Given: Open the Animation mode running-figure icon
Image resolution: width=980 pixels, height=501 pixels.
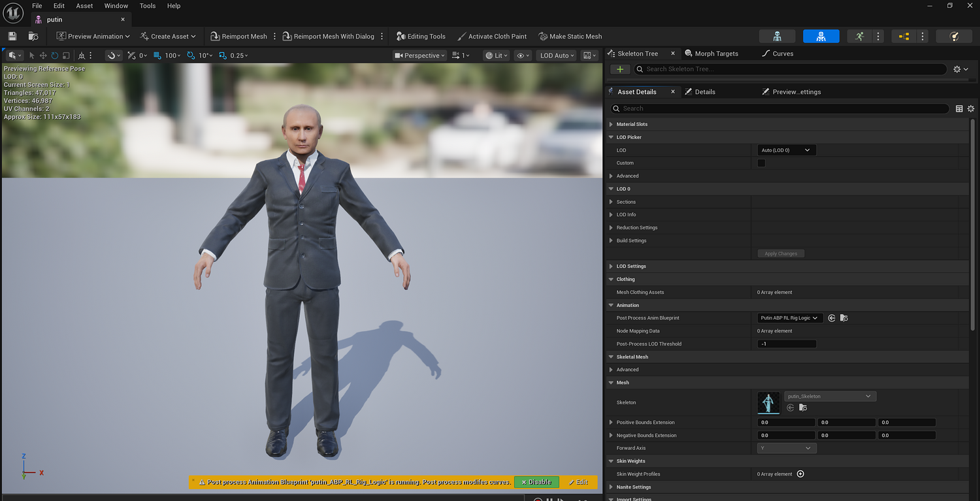Looking at the screenshot, I should pos(860,37).
